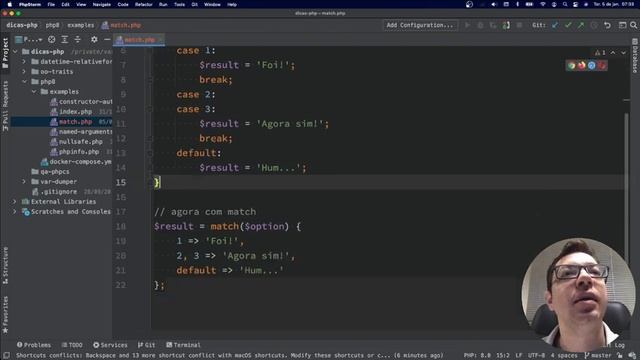The height and width of the screenshot is (360, 640).
Task: Click the Run button in toolbar
Action: (x=468, y=25)
